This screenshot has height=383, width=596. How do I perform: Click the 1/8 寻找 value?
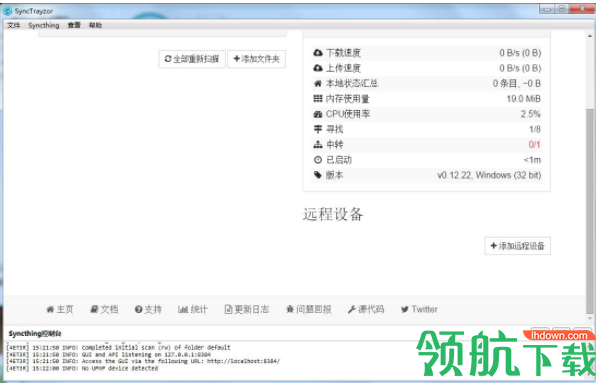[534, 129]
